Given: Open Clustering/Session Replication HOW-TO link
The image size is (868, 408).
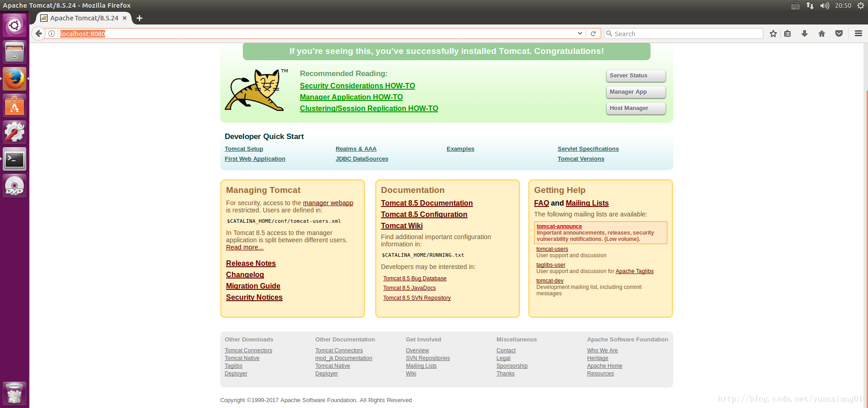Looking at the screenshot, I should coord(369,108).
